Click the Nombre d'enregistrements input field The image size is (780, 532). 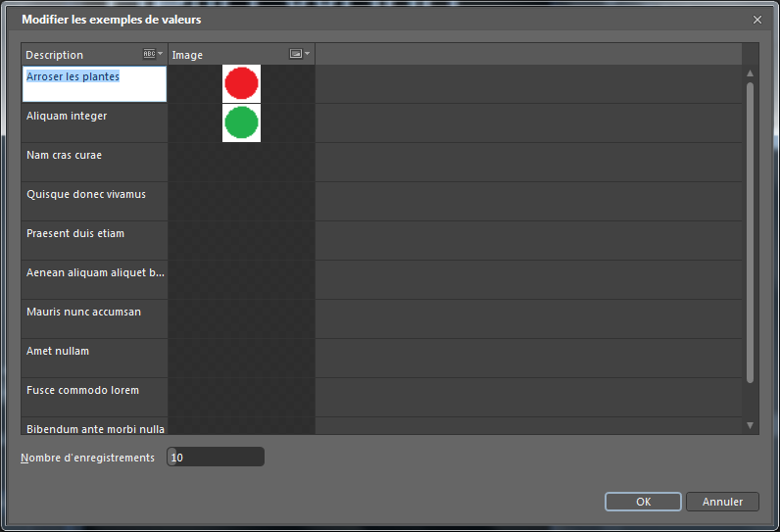(x=216, y=458)
